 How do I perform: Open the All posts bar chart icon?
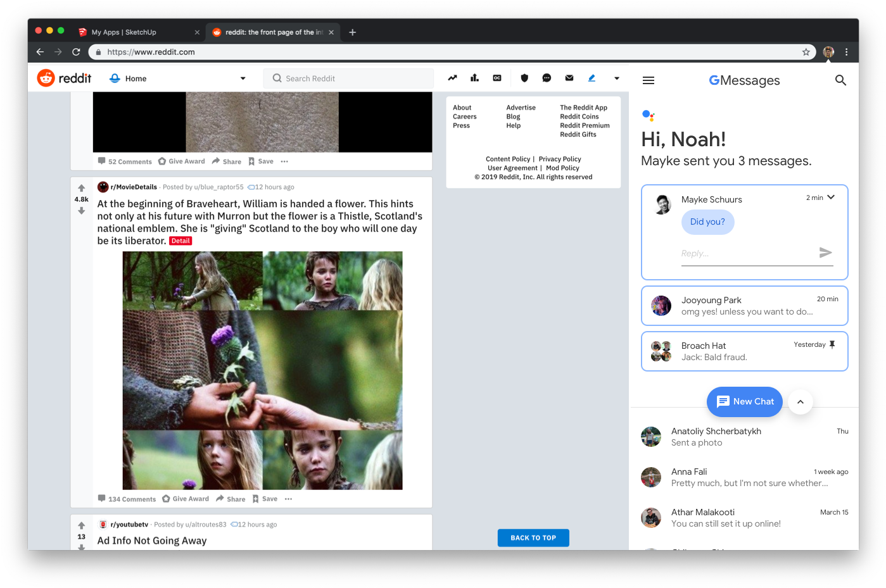474,78
